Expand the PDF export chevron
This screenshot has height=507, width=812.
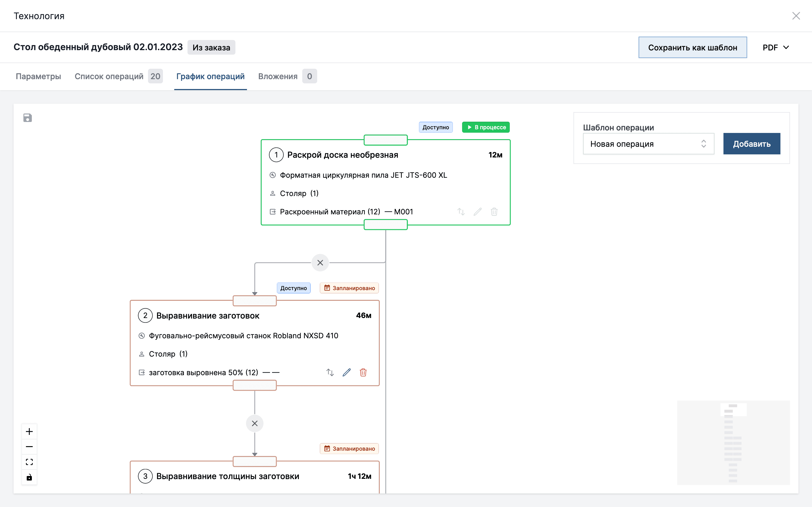pos(787,47)
